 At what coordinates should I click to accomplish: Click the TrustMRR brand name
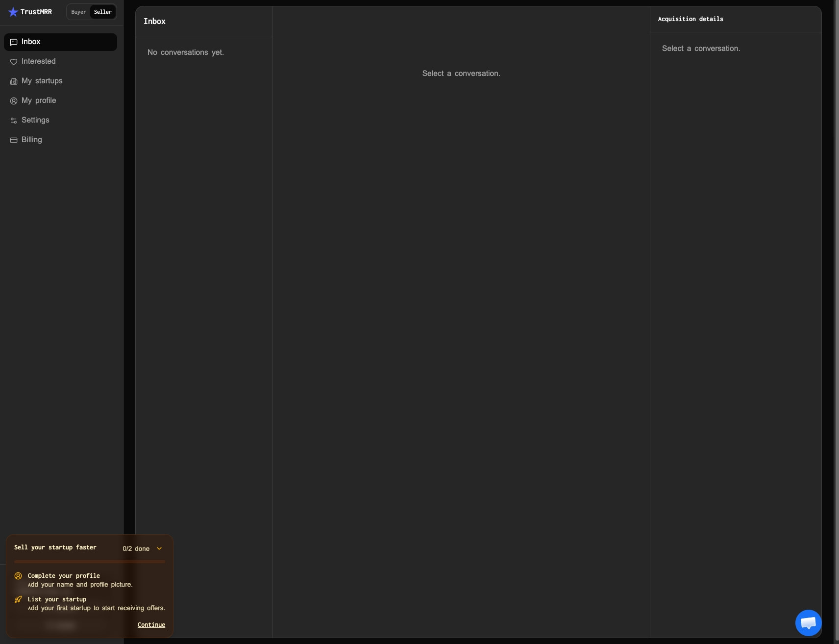pos(36,12)
